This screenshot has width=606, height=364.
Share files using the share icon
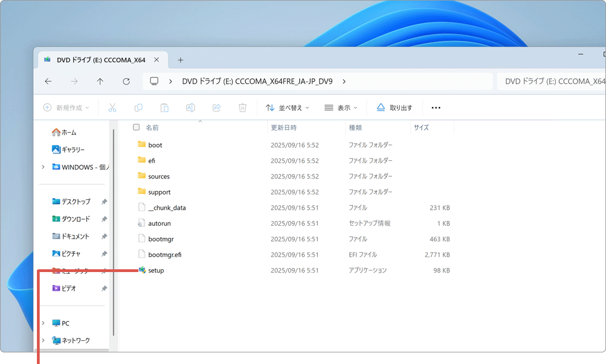point(217,107)
